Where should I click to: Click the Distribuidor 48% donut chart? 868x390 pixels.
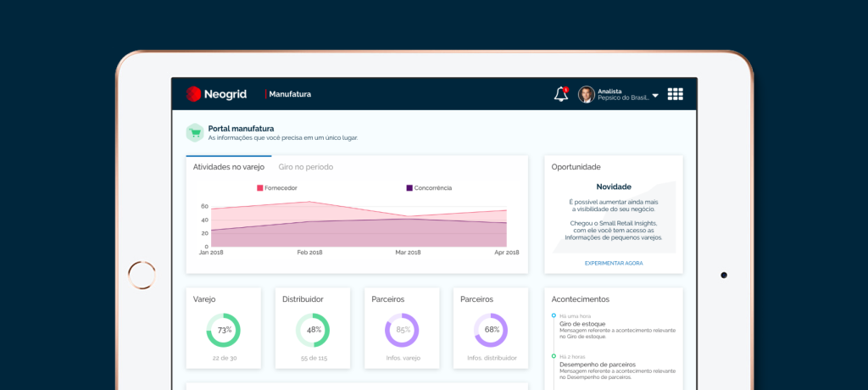[313, 330]
